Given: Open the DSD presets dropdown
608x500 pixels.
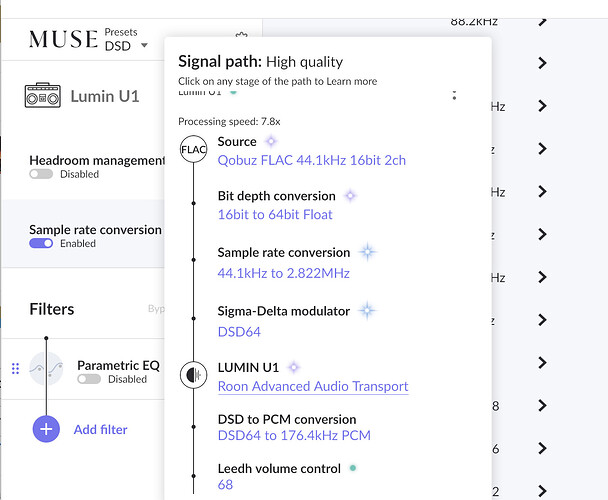Looking at the screenshot, I should (126, 45).
